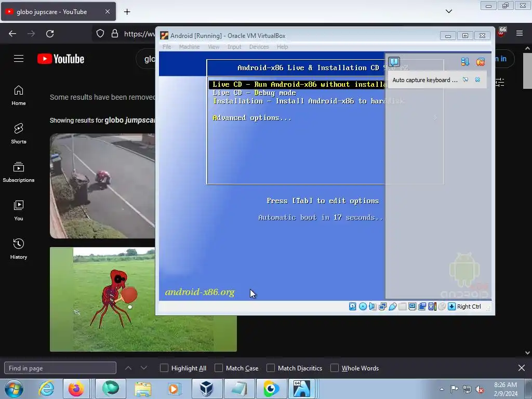Open the red creature on grass video thumbnail

(143, 299)
